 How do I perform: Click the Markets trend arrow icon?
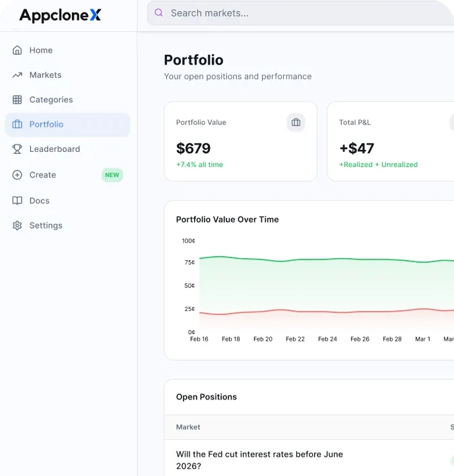pos(17,75)
